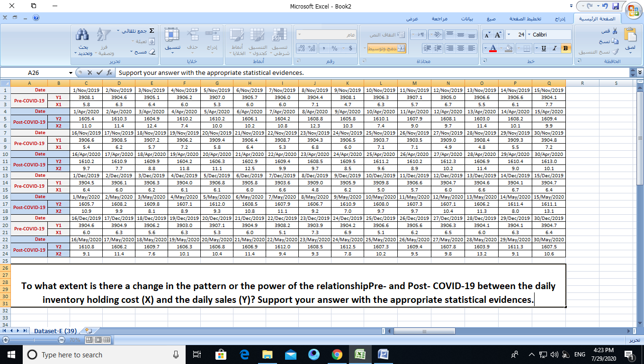
Task: Increase decimal places in Number group
Action: [x=311, y=48]
